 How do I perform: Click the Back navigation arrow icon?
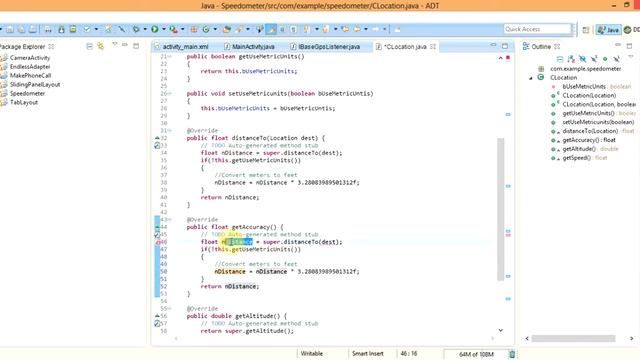pyautogui.click(x=357, y=29)
